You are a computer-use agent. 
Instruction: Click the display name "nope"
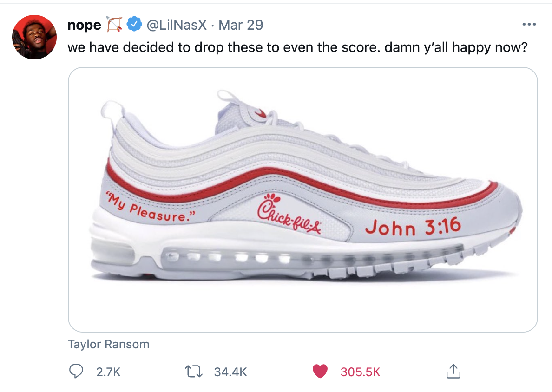(84, 25)
